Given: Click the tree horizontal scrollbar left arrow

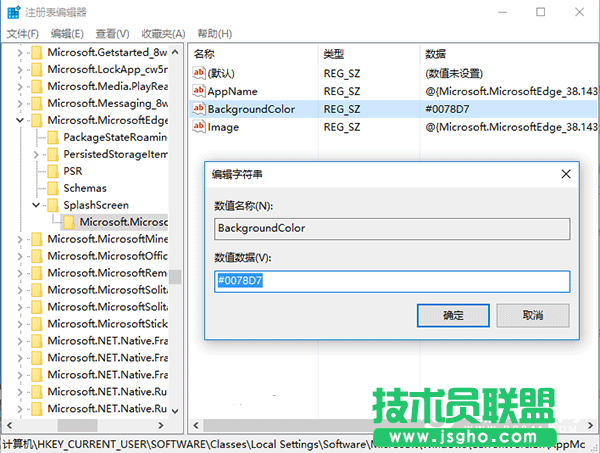Looking at the screenshot, I should tap(10, 425).
